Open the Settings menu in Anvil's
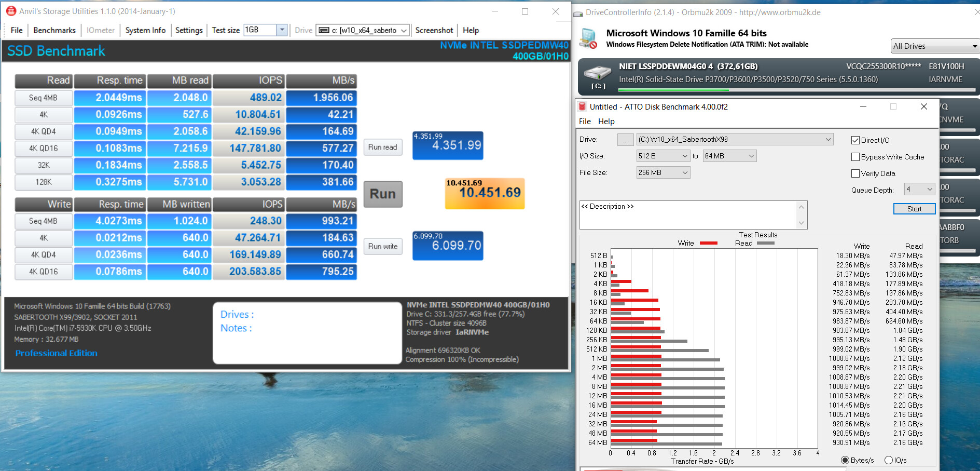980x471 pixels. point(189,30)
